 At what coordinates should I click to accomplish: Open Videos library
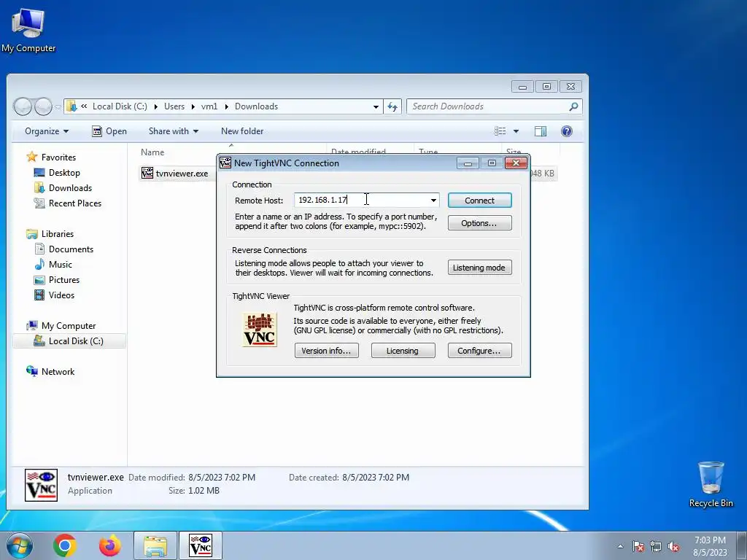click(61, 295)
